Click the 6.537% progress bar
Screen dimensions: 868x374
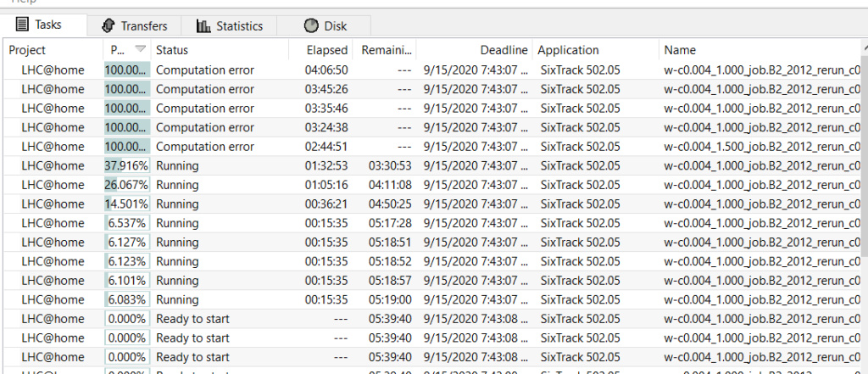point(127,223)
